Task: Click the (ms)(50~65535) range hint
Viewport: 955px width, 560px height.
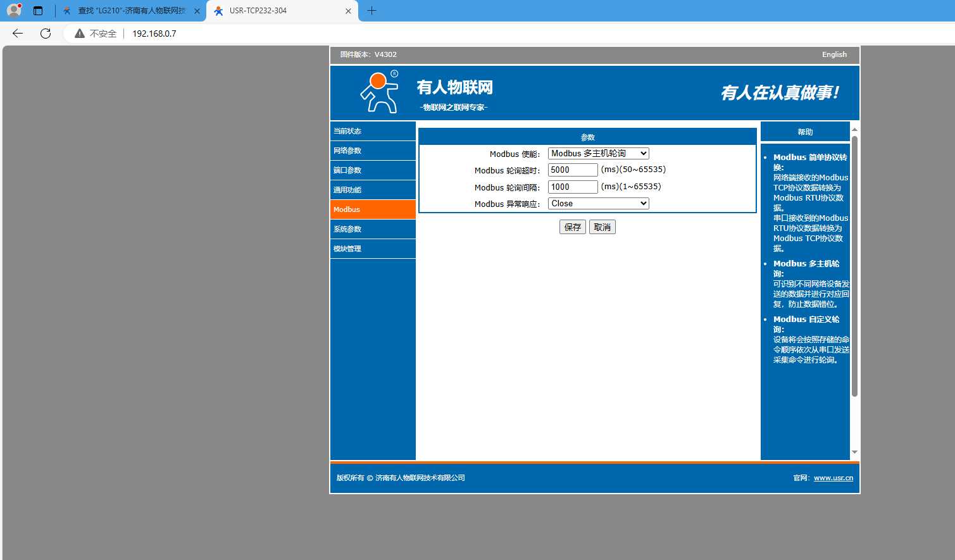Action: 634,170
